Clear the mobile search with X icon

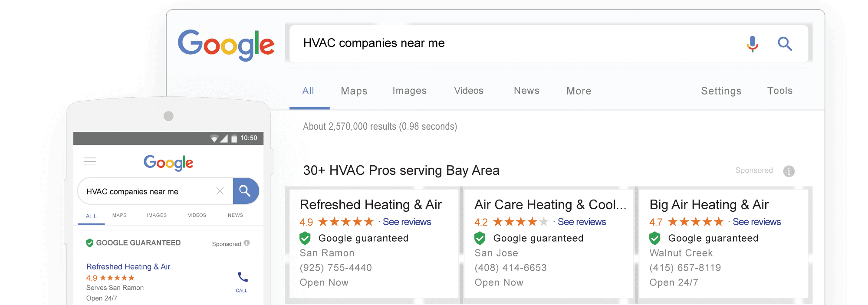pyautogui.click(x=220, y=191)
